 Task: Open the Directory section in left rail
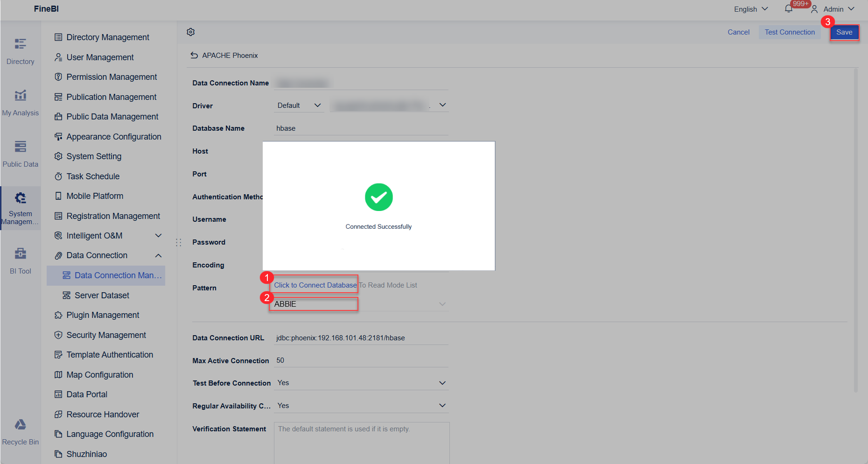click(20, 51)
